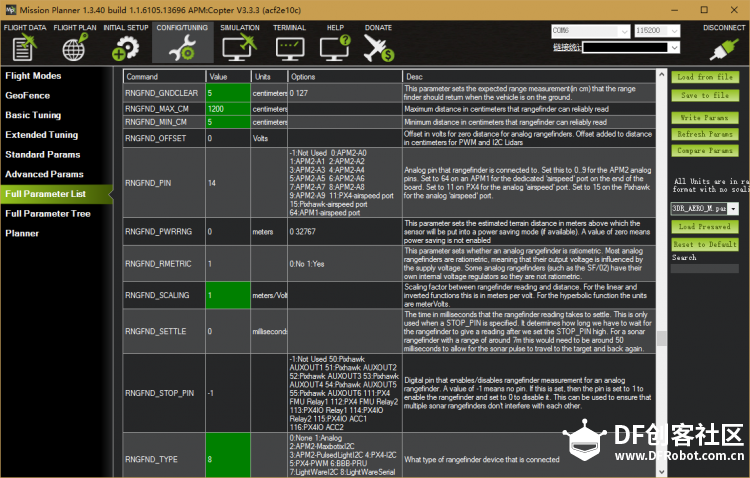Select RNGFND_SCALING value cell

point(228,295)
